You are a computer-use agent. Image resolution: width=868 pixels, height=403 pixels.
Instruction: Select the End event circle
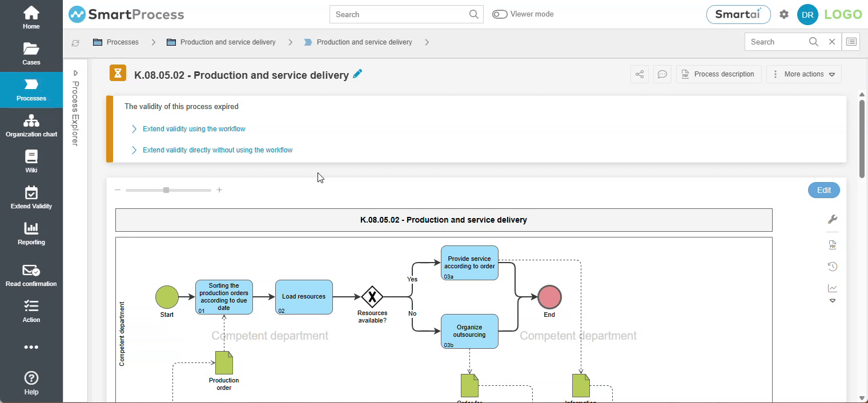(x=549, y=297)
